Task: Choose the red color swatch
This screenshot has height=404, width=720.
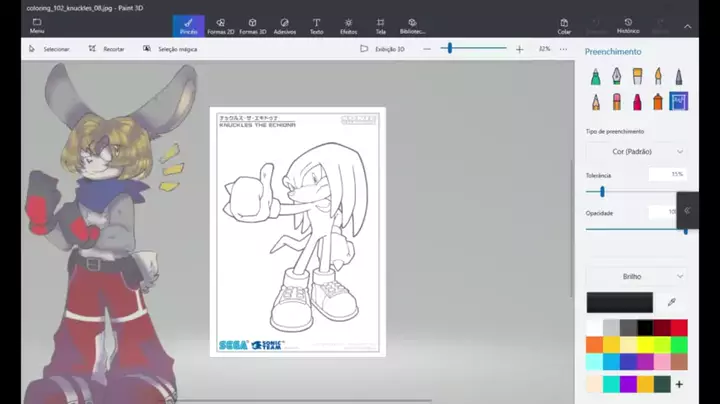Action: click(679, 328)
